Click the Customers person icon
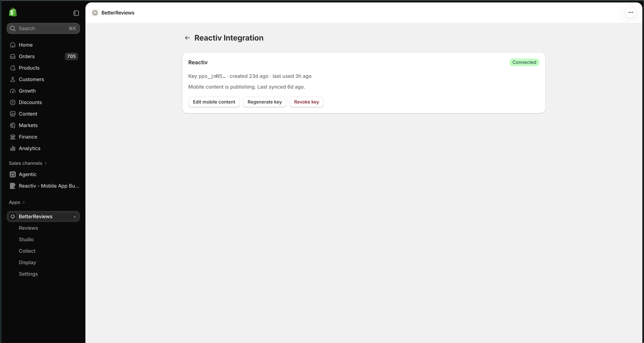644x343 pixels. click(13, 79)
